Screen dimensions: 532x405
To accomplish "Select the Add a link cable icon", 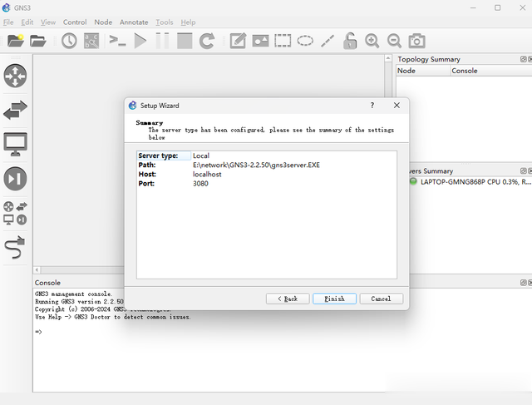I will coord(15,247).
